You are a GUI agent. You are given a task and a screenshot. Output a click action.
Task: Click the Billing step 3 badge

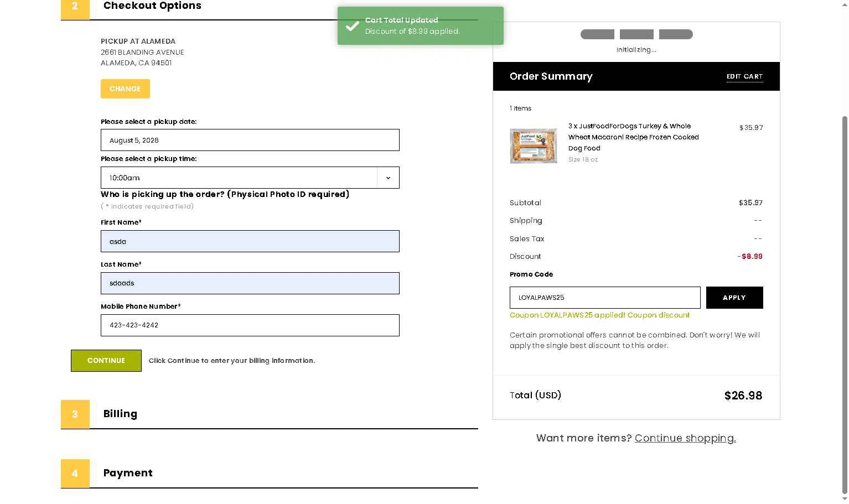75,414
